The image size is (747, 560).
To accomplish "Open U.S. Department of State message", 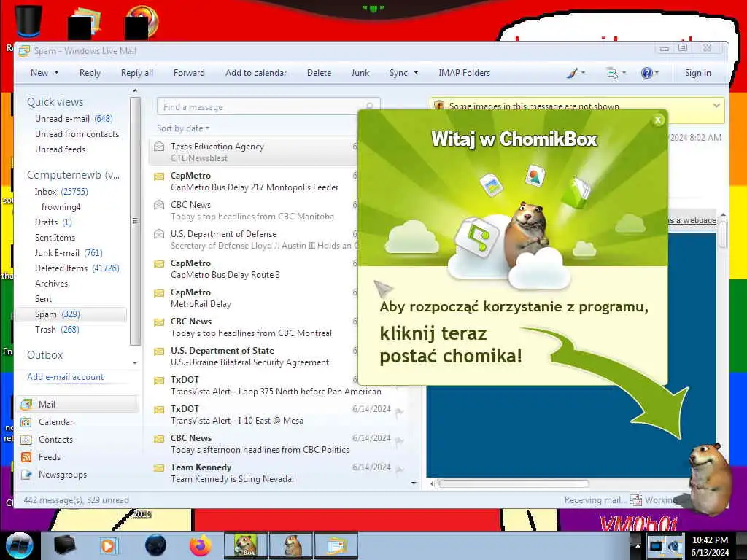I will coord(255,357).
